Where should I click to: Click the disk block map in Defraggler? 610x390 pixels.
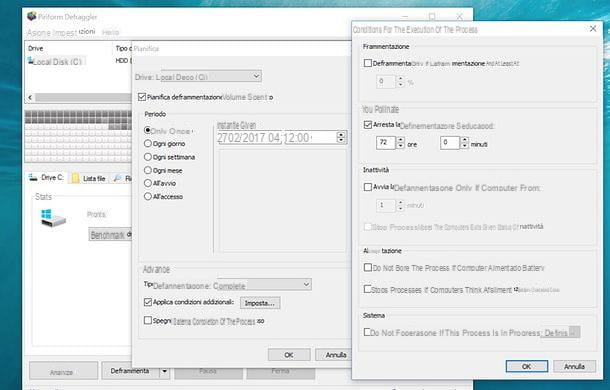click(78, 136)
